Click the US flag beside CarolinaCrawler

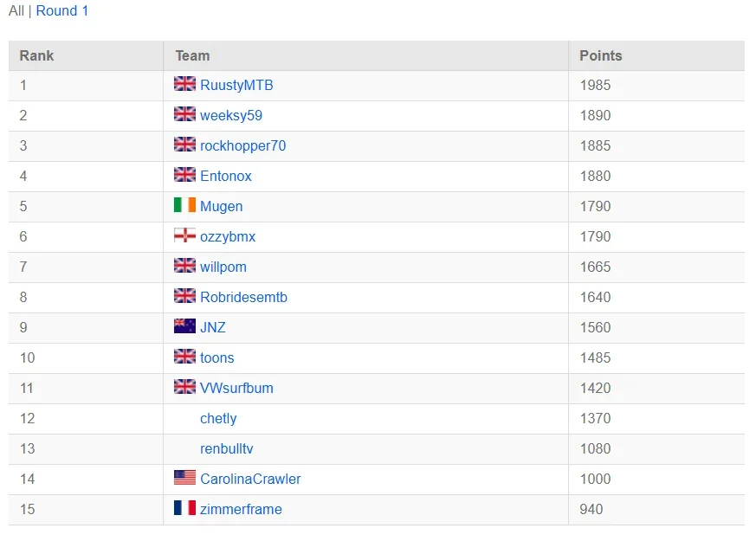(184, 478)
